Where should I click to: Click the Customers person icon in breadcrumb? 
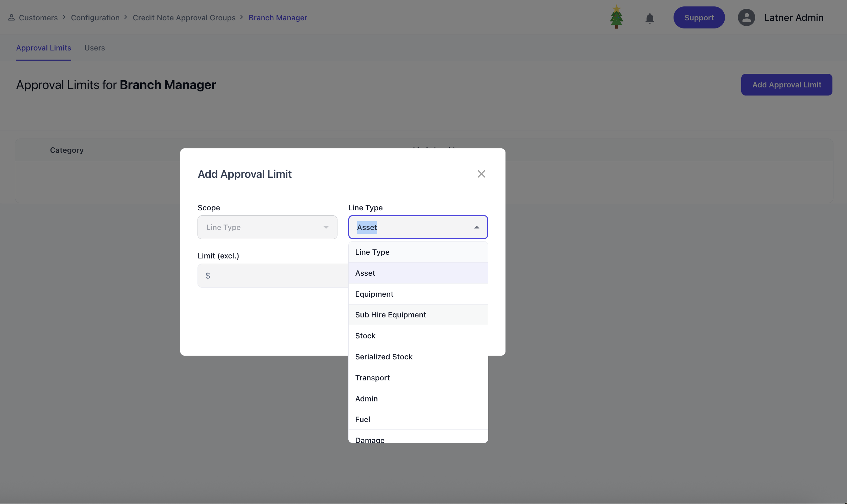pyautogui.click(x=12, y=18)
